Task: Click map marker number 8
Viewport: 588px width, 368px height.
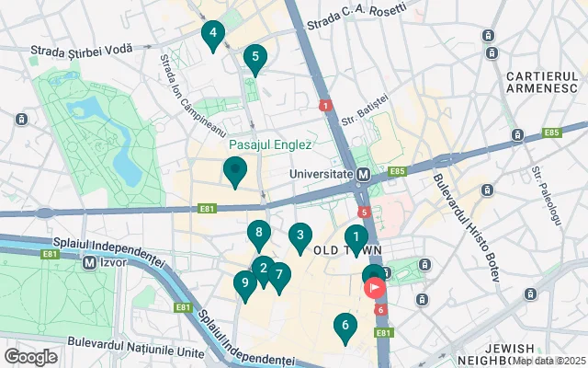Action: point(259,233)
